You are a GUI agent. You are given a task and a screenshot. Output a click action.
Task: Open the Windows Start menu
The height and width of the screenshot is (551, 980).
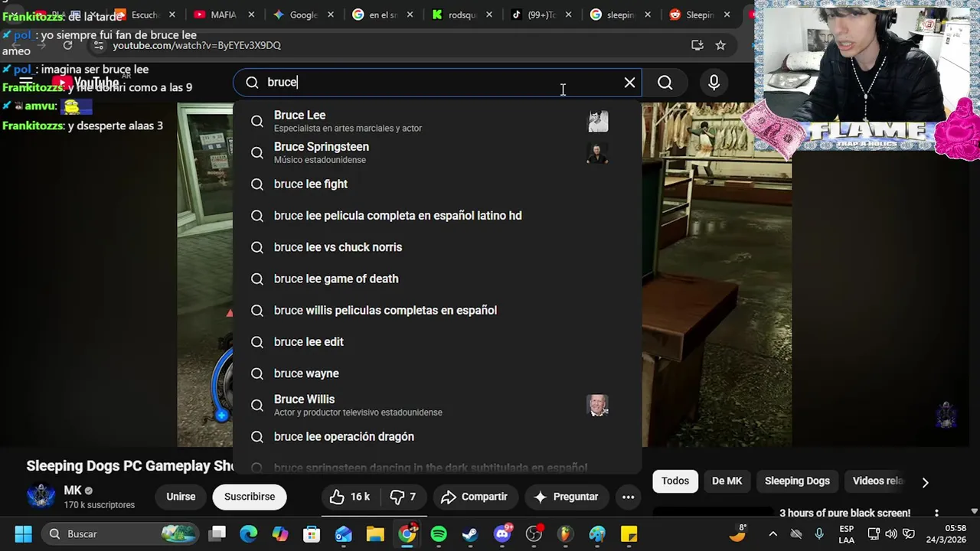click(x=23, y=533)
